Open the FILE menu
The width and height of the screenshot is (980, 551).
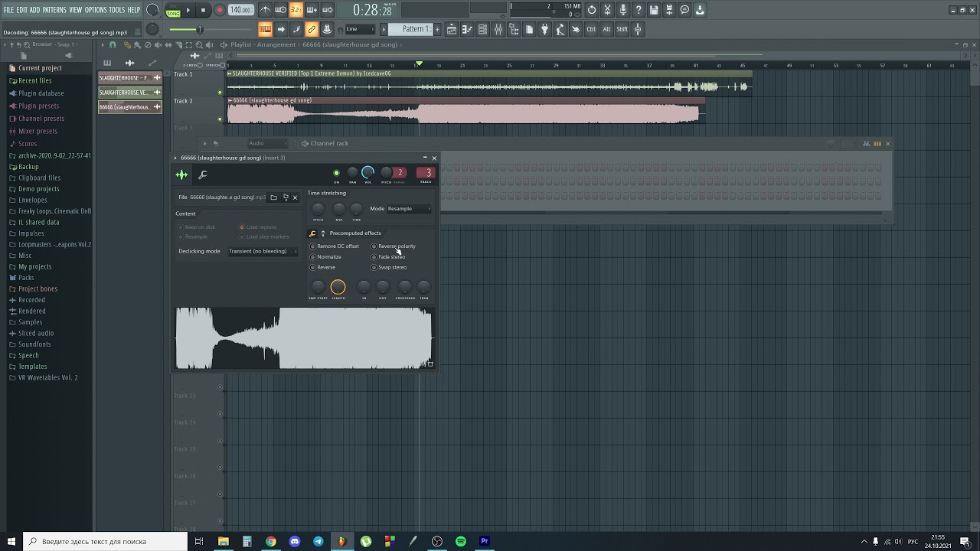coord(9,10)
